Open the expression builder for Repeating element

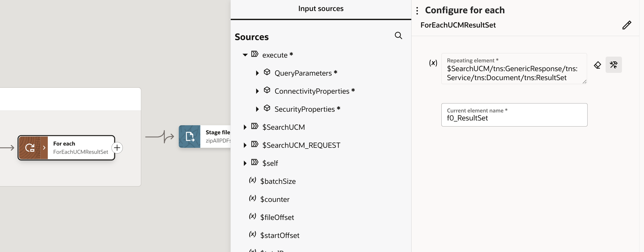pyautogui.click(x=614, y=65)
